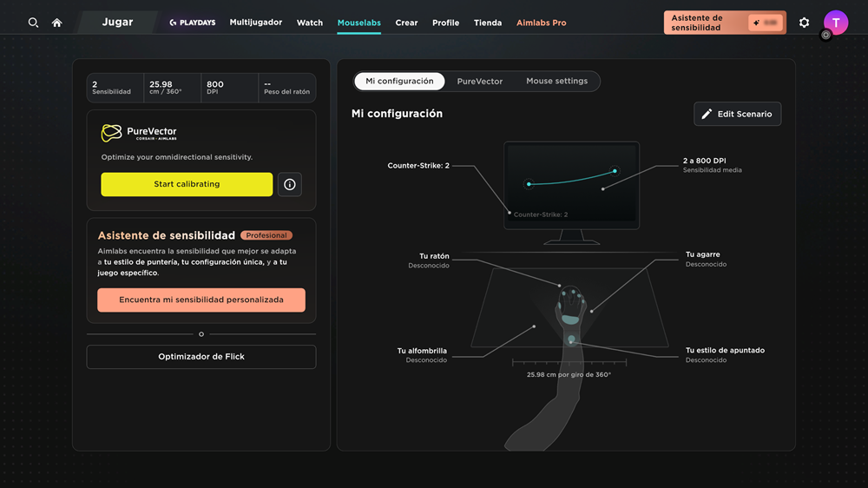Open the Playdays menu item
Screen dimensions: 868x488
[x=193, y=23]
